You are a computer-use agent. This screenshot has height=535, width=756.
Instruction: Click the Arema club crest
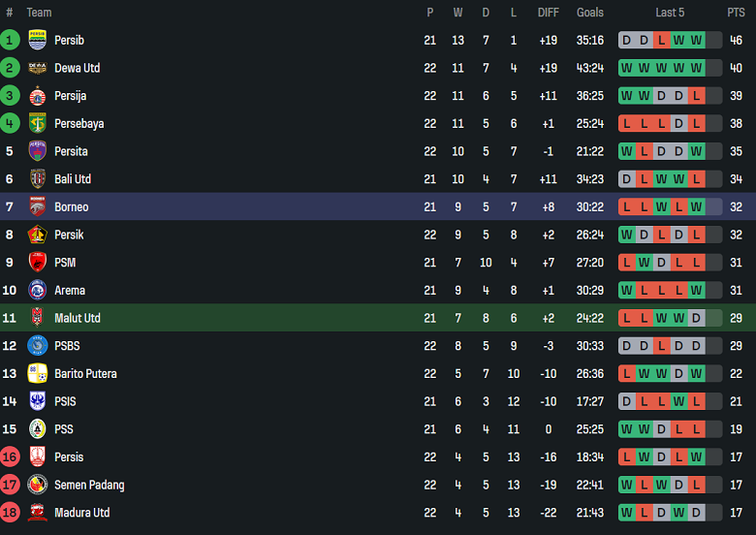point(38,290)
